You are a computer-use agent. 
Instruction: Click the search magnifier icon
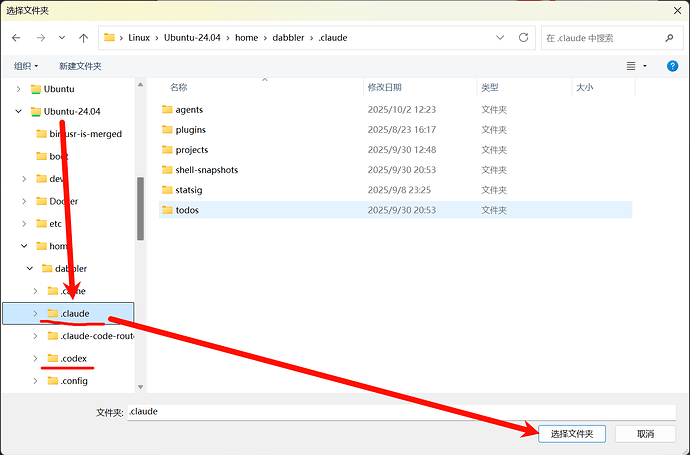click(669, 38)
